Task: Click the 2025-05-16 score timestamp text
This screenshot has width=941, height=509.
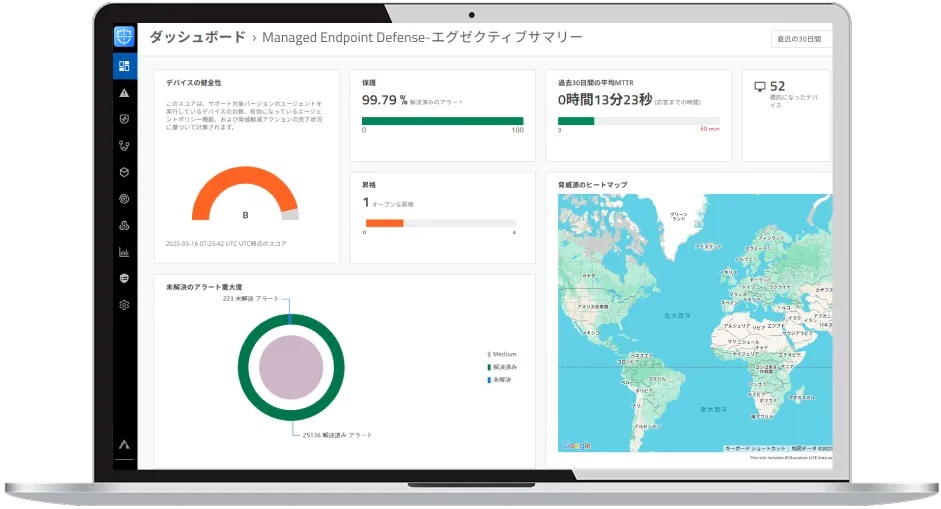Action: pos(226,244)
